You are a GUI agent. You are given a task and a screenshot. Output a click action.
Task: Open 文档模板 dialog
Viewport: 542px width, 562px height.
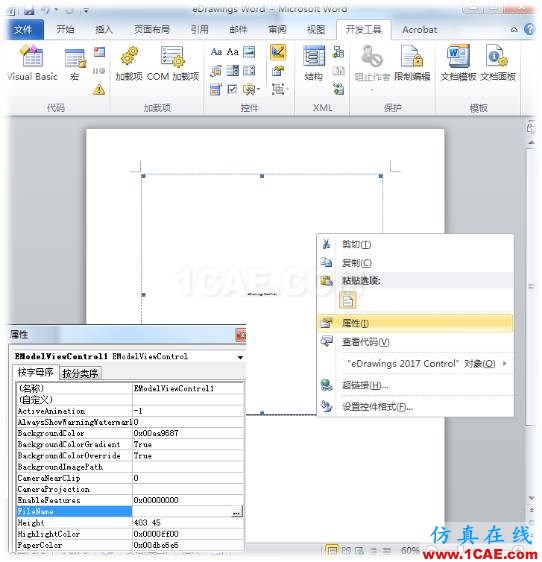pos(458,63)
